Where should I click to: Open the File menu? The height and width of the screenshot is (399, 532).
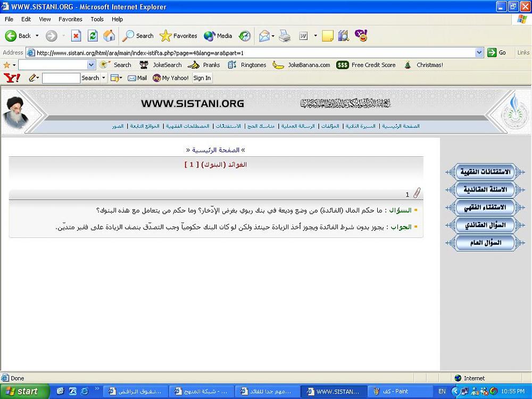click(x=9, y=19)
